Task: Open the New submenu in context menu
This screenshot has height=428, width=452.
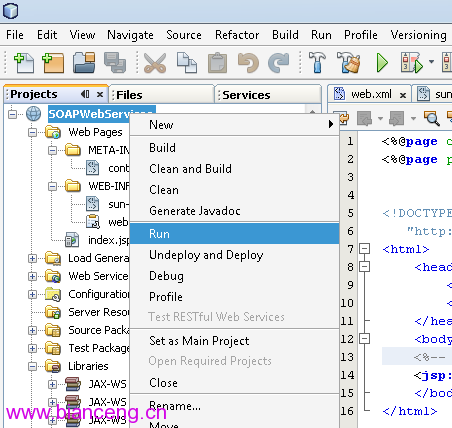Action: [234, 125]
